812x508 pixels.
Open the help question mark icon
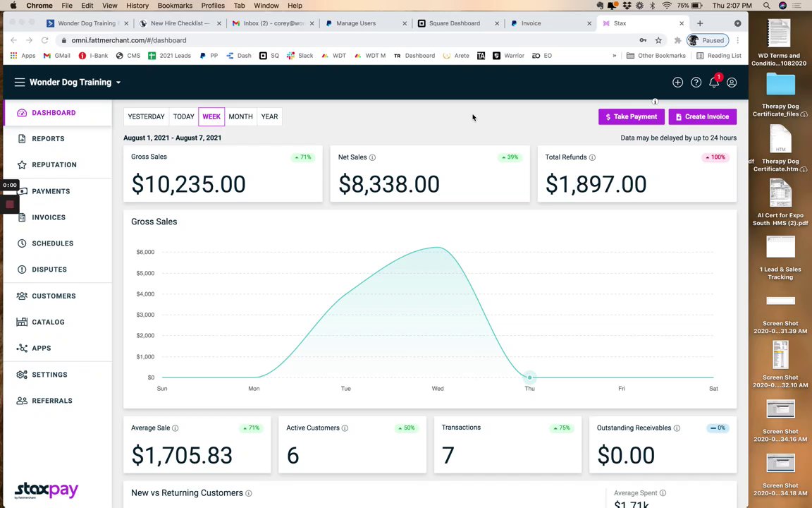click(696, 83)
